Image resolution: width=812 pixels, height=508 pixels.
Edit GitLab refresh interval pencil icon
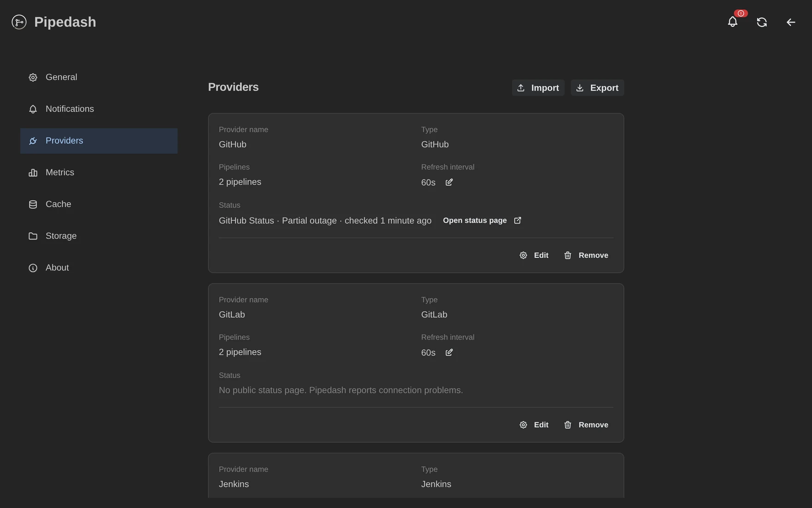[449, 353]
